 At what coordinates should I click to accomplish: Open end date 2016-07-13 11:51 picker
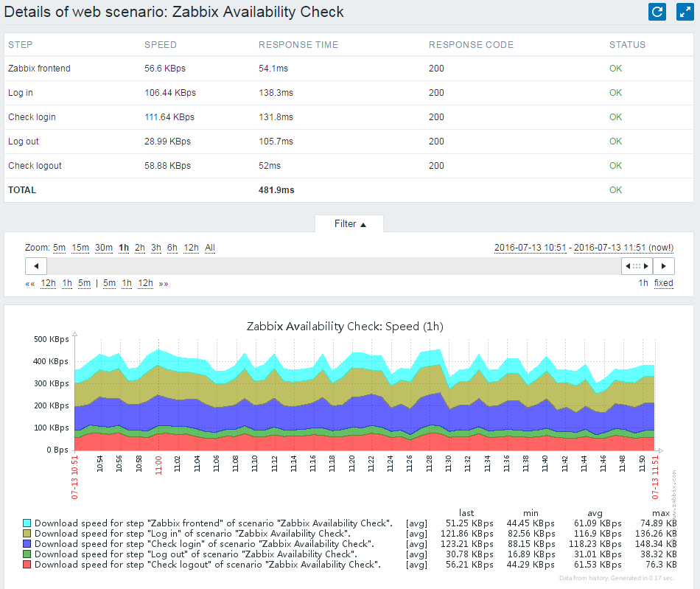pyautogui.click(x=623, y=248)
